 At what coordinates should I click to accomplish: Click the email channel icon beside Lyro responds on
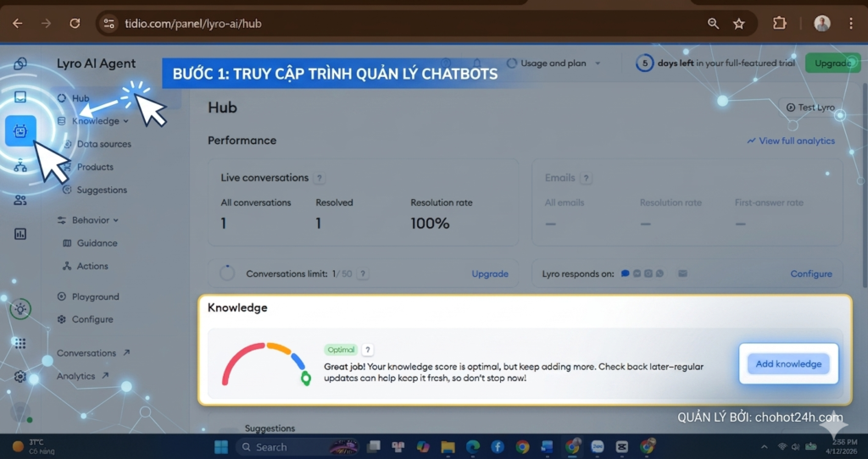(682, 274)
